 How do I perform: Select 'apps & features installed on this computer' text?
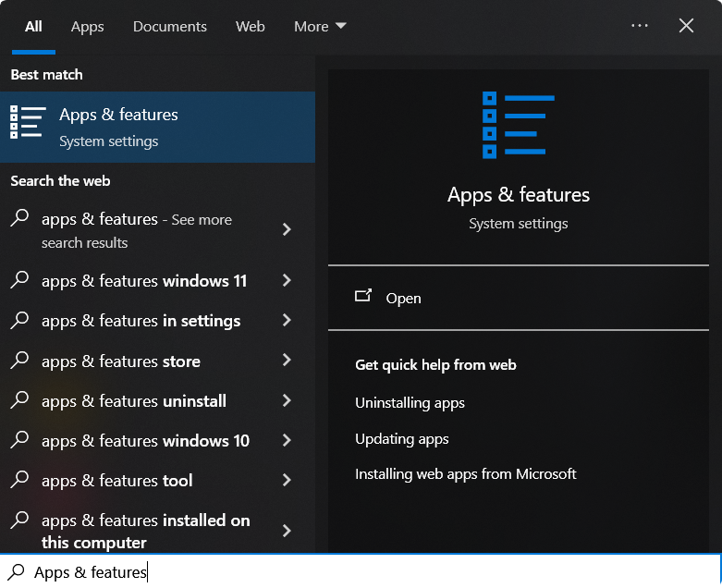point(145,532)
